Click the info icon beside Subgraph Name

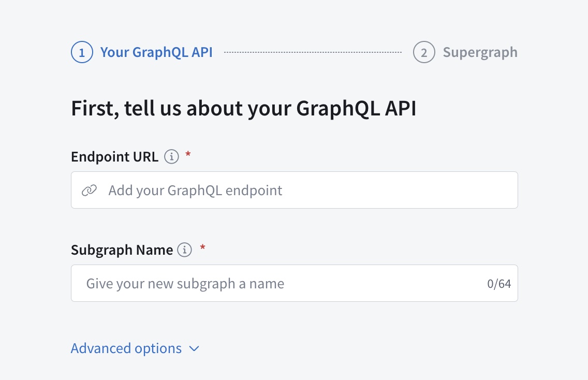pos(184,250)
